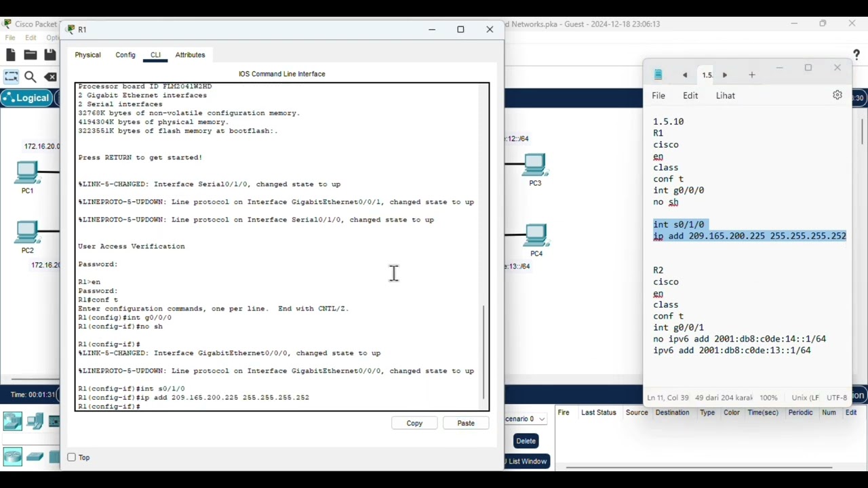Click the R1 window title icon
This screenshot has height=488, width=868.
click(71, 29)
